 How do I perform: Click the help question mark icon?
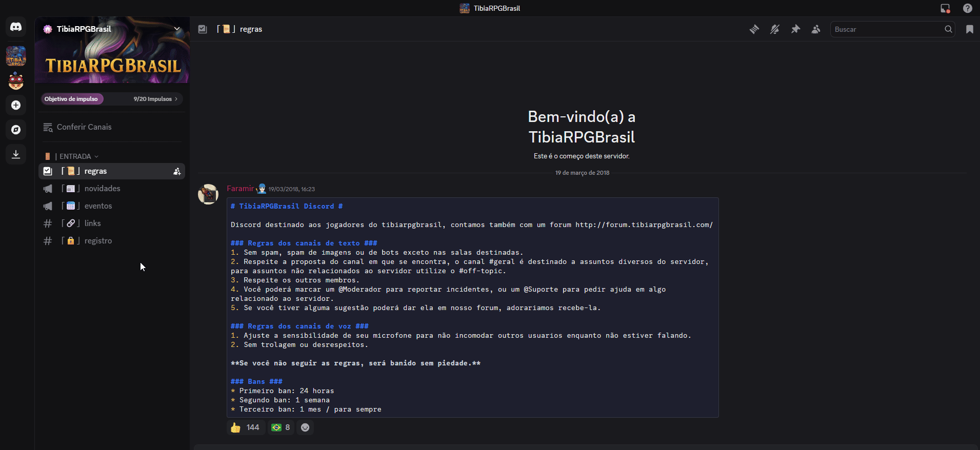coord(968,8)
